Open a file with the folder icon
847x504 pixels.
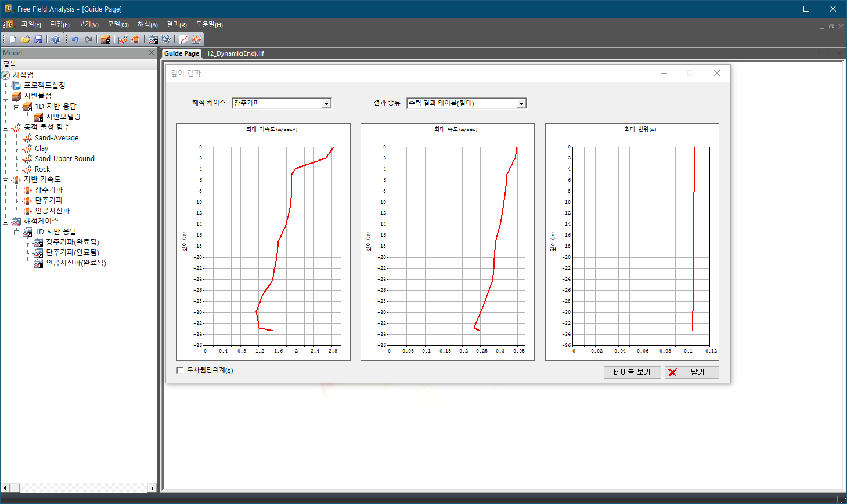click(26, 39)
